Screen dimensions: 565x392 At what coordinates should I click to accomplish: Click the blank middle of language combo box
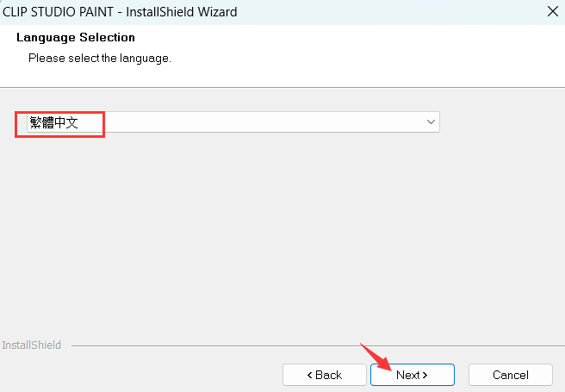[258, 122]
